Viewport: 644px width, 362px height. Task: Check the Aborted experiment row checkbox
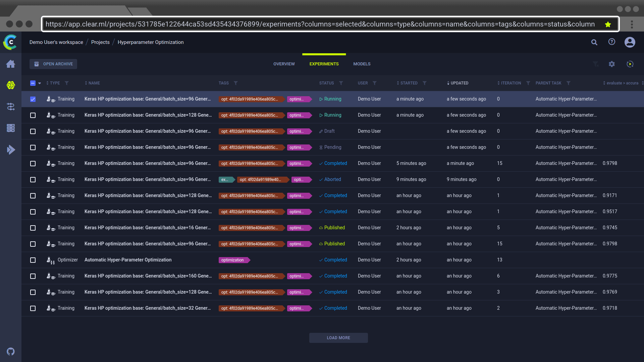pos(33,180)
